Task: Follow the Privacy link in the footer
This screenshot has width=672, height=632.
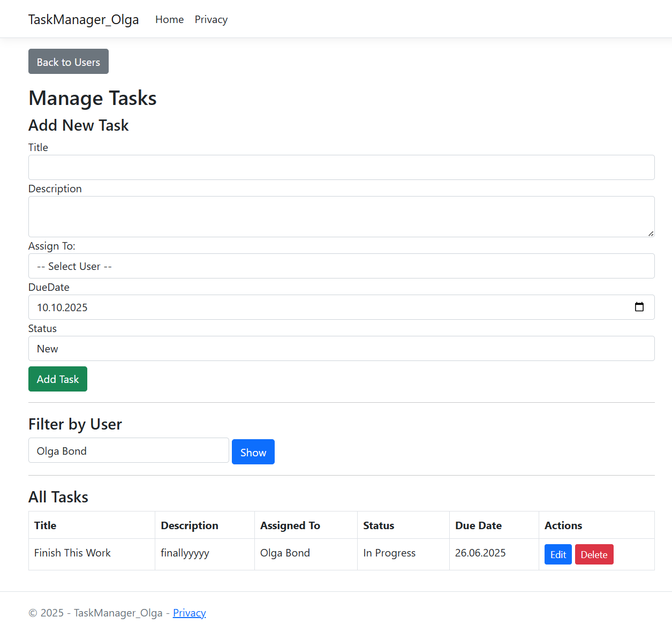Action: click(189, 613)
